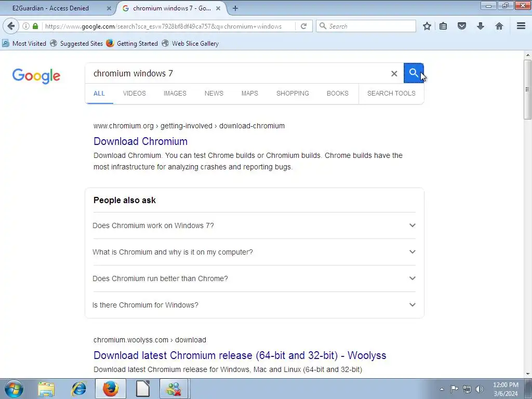Open Woolyss Download latest Chromium release link

tap(240, 355)
